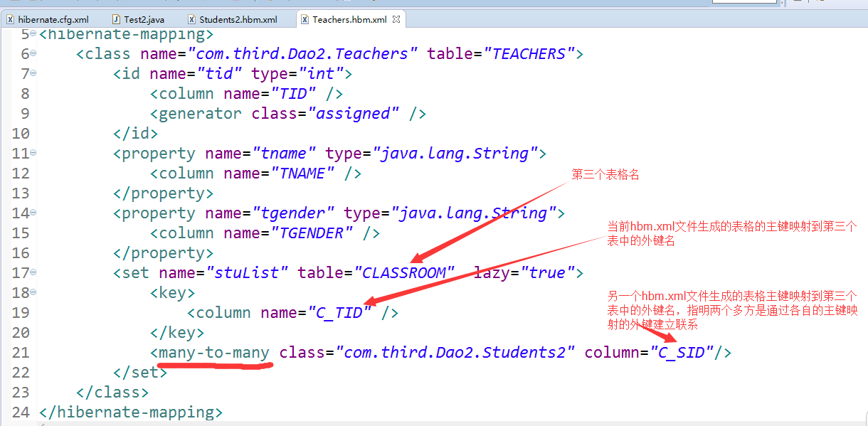Collapse the tgender property fold at line 14
This screenshot has height=426, width=868.
point(33,213)
